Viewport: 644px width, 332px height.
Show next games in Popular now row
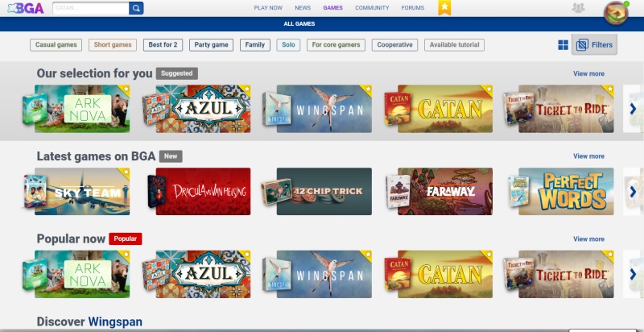[633, 274]
